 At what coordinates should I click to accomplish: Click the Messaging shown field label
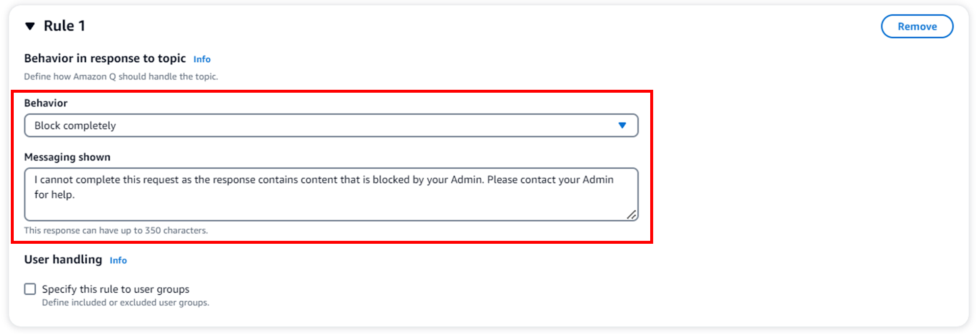coord(67,157)
